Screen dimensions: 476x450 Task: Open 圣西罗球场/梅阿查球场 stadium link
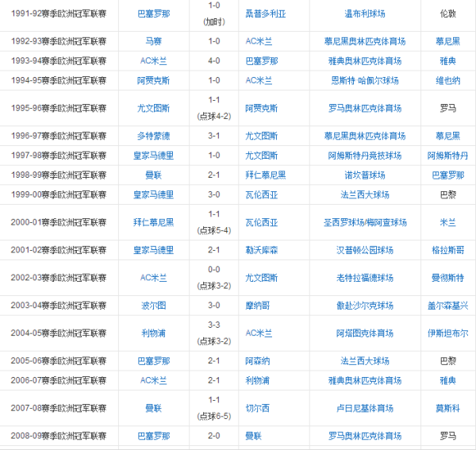(365, 222)
